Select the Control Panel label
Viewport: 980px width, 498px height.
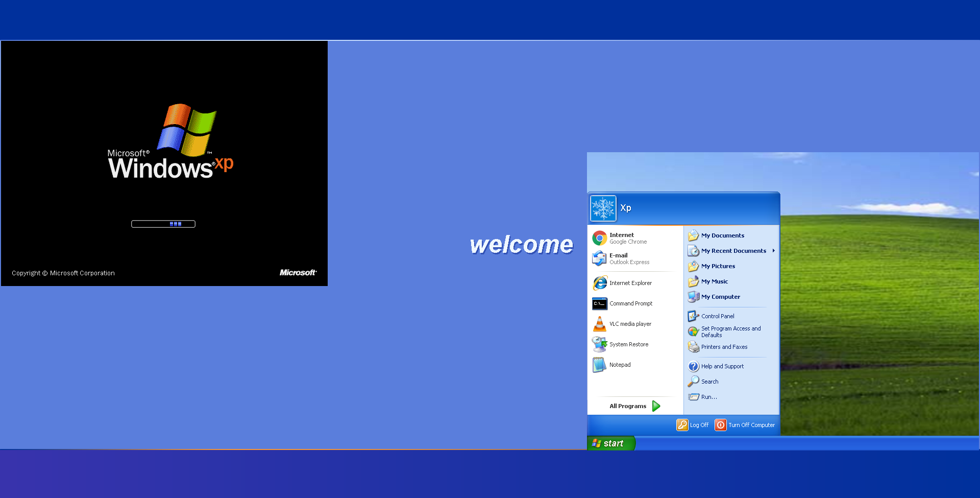(x=718, y=316)
